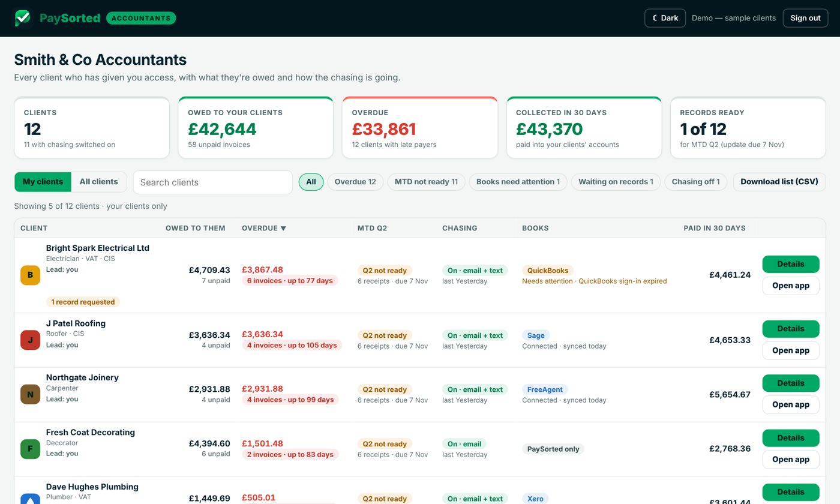The width and height of the screenshot is (840, 504).
Task: Filter by Books need attention 1
Action: point(518,182)
